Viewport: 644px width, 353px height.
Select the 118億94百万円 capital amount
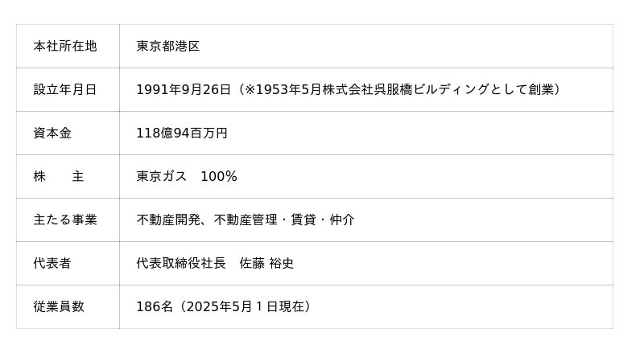pos(182,133)
